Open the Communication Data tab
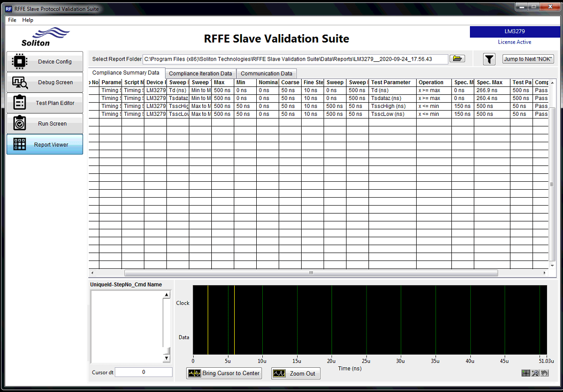 [x=266, y=73]
